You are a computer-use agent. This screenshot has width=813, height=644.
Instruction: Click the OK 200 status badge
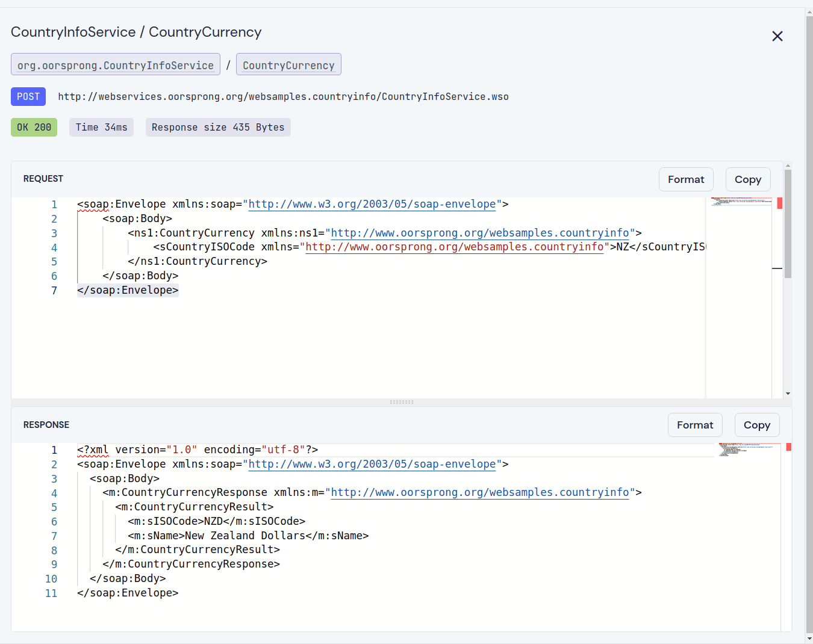tap(34, 128)
